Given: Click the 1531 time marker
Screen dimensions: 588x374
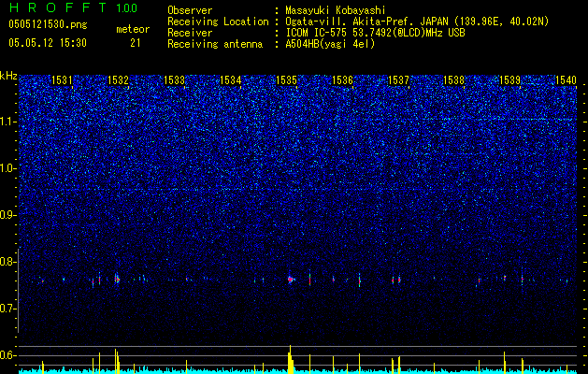Looking at the screenshot, I should point(62,79).
